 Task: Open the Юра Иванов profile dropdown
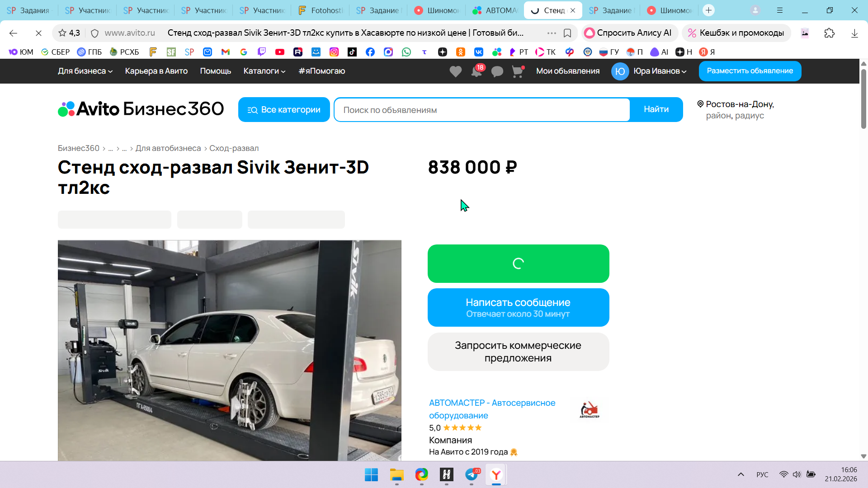(x=659, y=71)
